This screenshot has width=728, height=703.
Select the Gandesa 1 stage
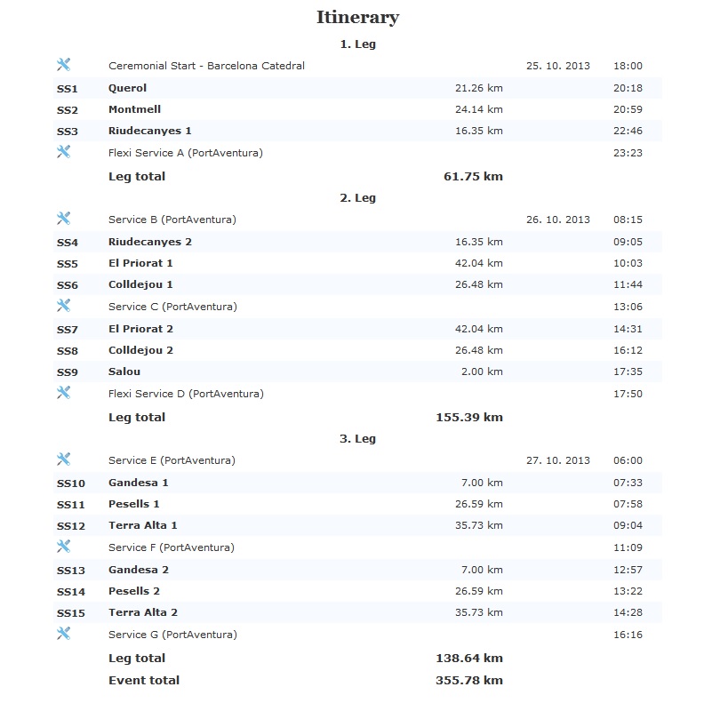(138, 483)
